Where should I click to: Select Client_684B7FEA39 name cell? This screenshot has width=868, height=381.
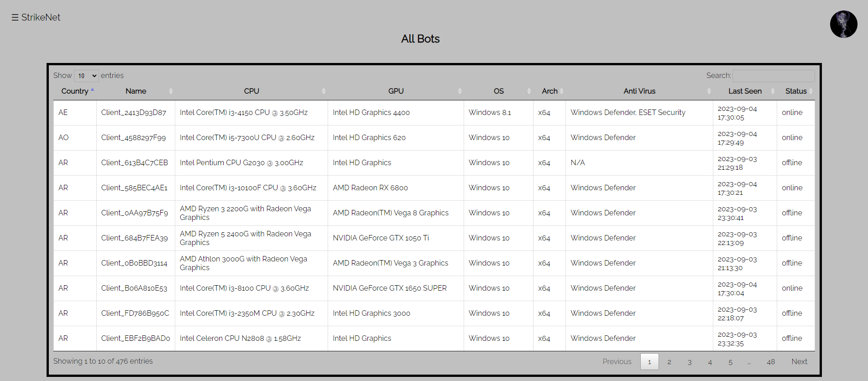(x=135, y=238)
